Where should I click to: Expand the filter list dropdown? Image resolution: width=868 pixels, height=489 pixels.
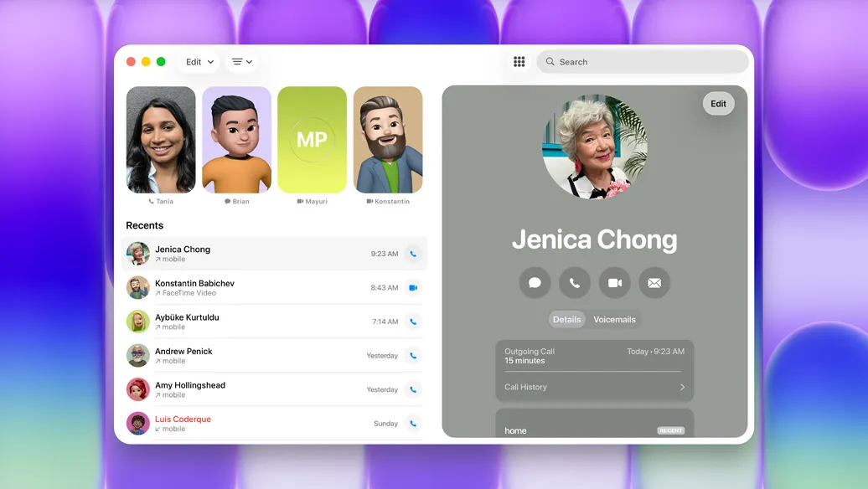tap(242, 62)
